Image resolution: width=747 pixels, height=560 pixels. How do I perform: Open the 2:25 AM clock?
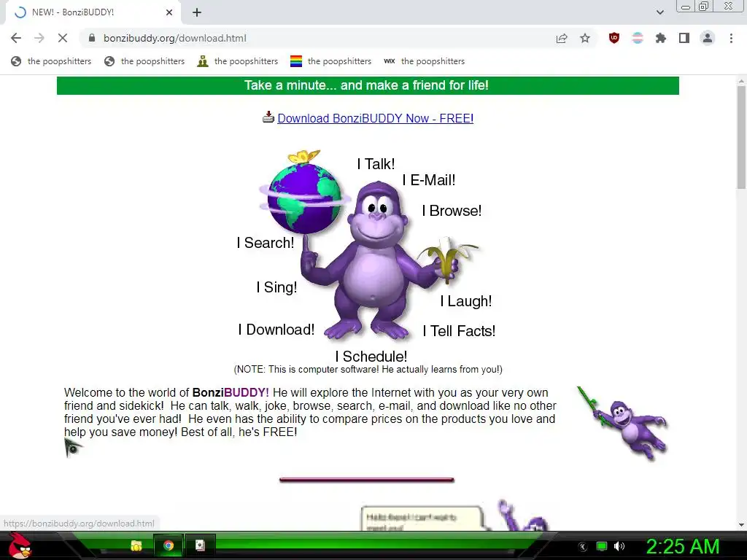(x=683, y=546)
